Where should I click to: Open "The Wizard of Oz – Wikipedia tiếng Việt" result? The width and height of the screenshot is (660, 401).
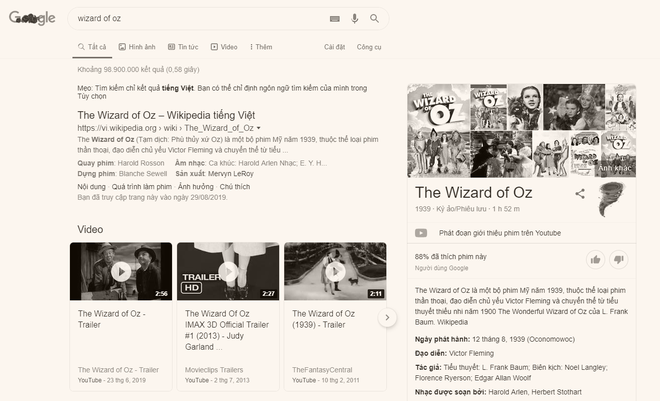166,115
